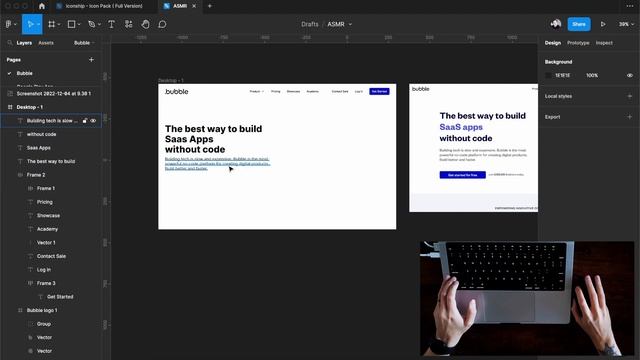Click the background color swatch
640x360 pixels.
click(548, 75)
